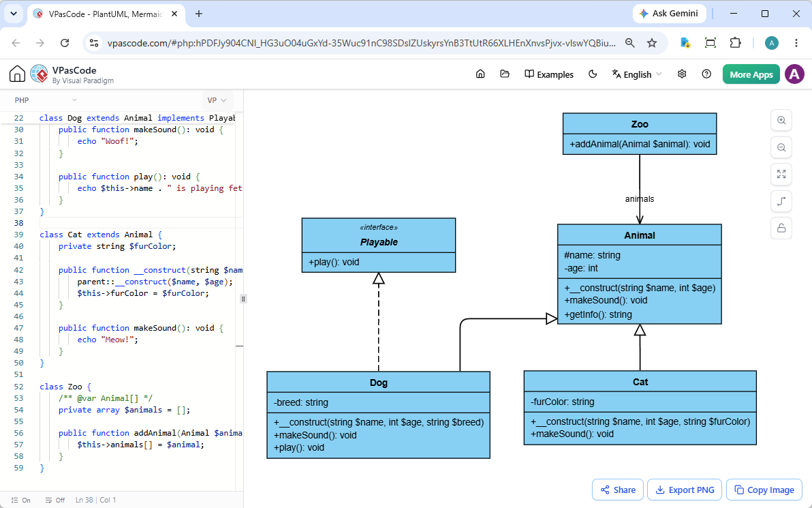Click the Ln 38 Col 1 indicator
The image size is (812, 508).
point(96,500)
